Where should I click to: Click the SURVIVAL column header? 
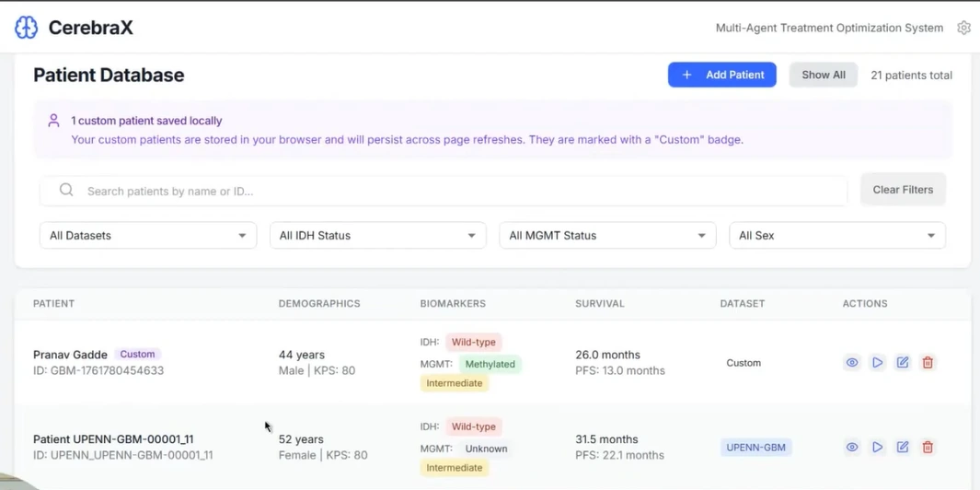[599, 304]
